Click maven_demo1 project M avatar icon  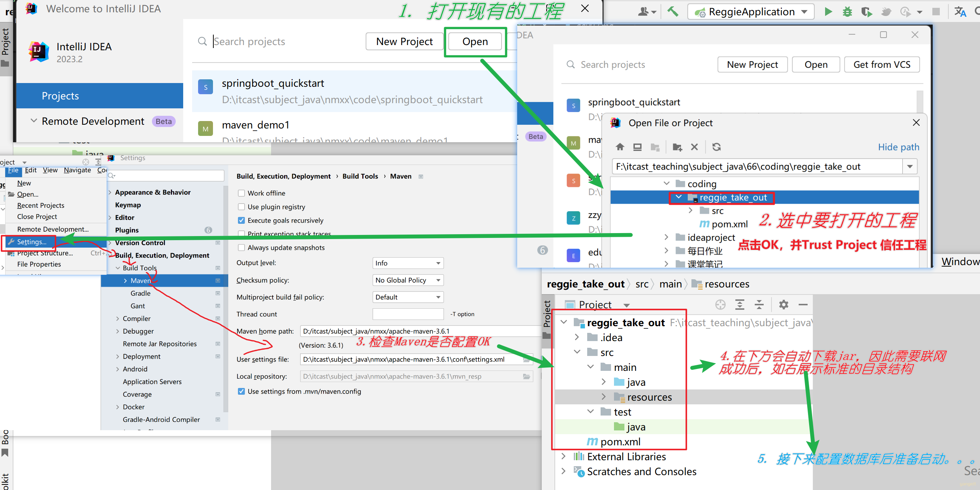[x=206, y=129]
